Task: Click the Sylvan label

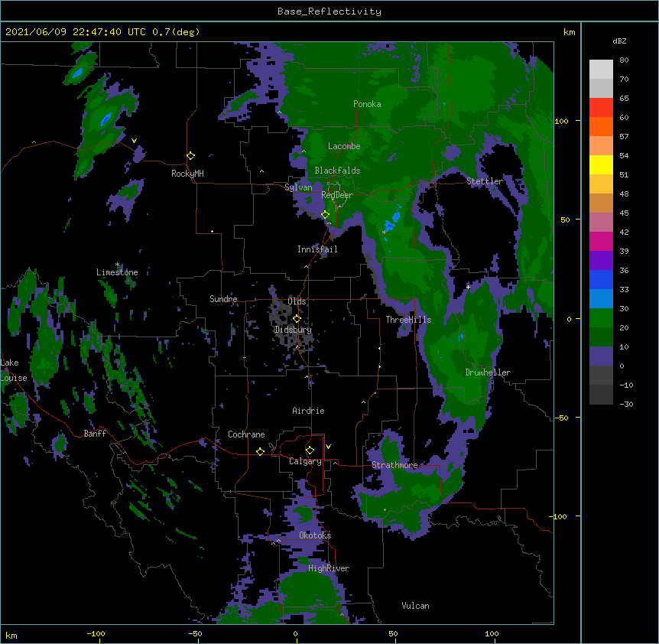Action: [298, 187]
